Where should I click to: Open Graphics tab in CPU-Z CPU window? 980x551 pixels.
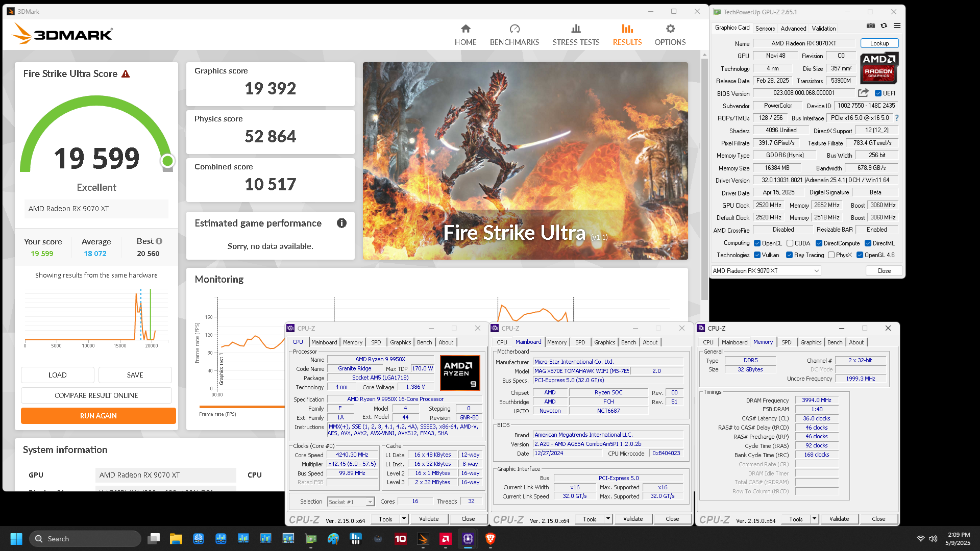(401, 342)
